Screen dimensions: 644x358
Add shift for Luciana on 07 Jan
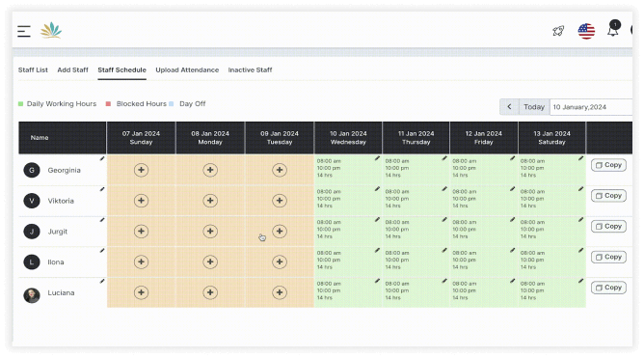[x=141, y=292]
